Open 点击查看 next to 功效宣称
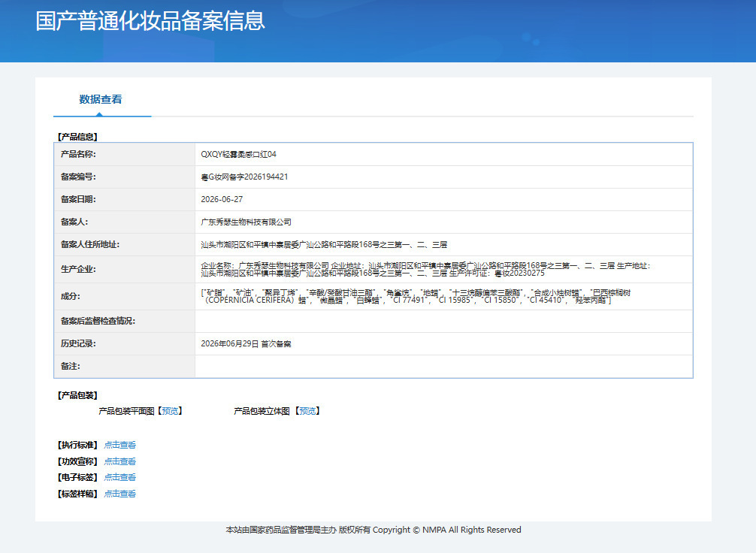This screenshot has height=553, width=756. [x=120, y=461]
